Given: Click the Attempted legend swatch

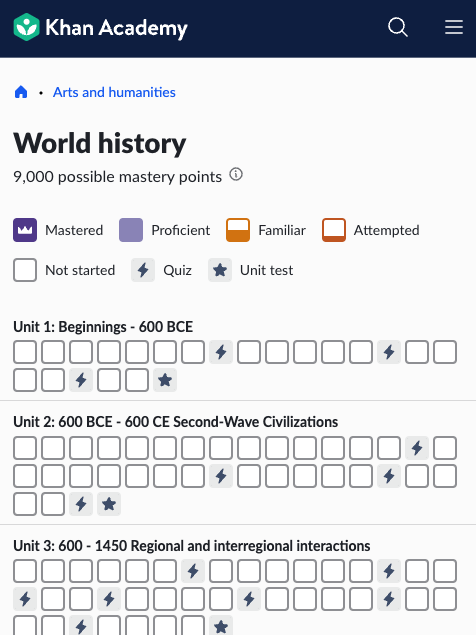Looking at the screenshot, I should pos(334,230).
